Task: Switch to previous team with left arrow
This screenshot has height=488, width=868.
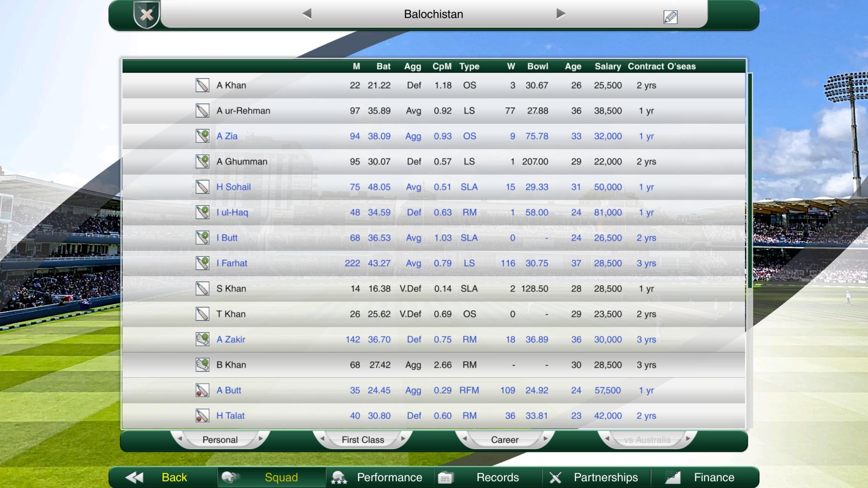Action: pyautogui.click(x=307, y=14)
